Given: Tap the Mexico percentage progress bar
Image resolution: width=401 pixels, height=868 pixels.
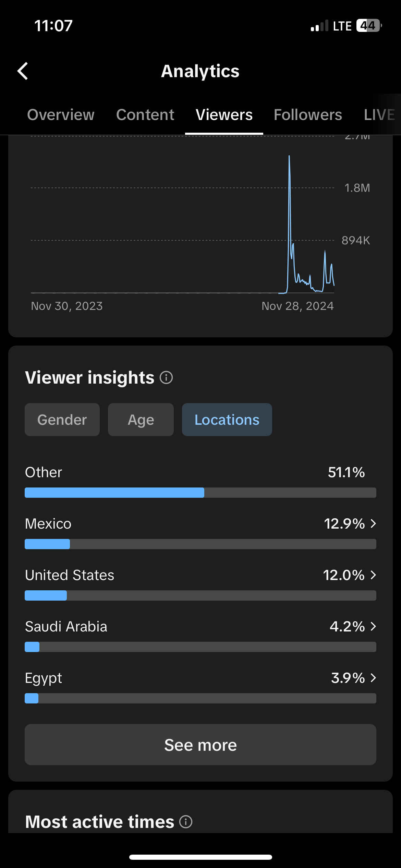Looking at the screenshot, I should coord(200,544).
